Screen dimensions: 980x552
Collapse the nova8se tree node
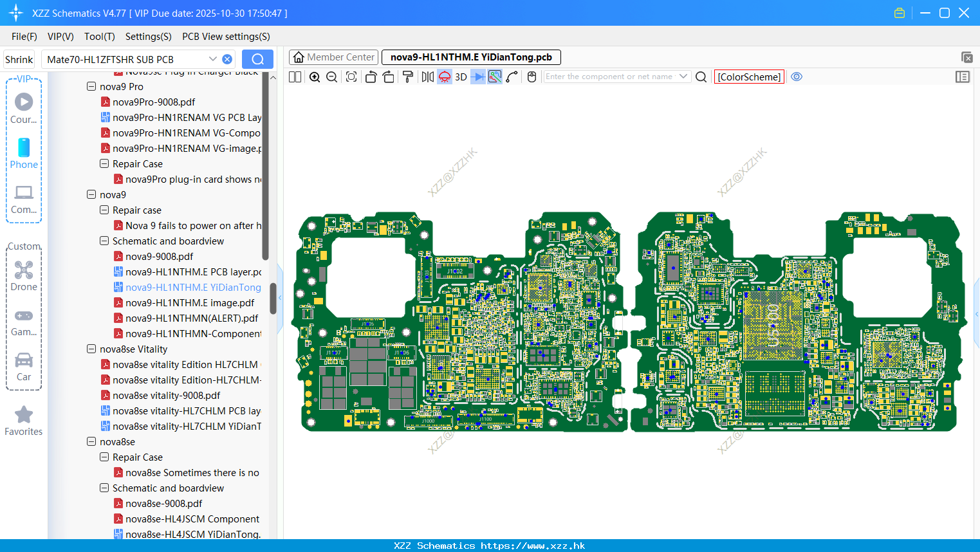(x=91, y=441)
